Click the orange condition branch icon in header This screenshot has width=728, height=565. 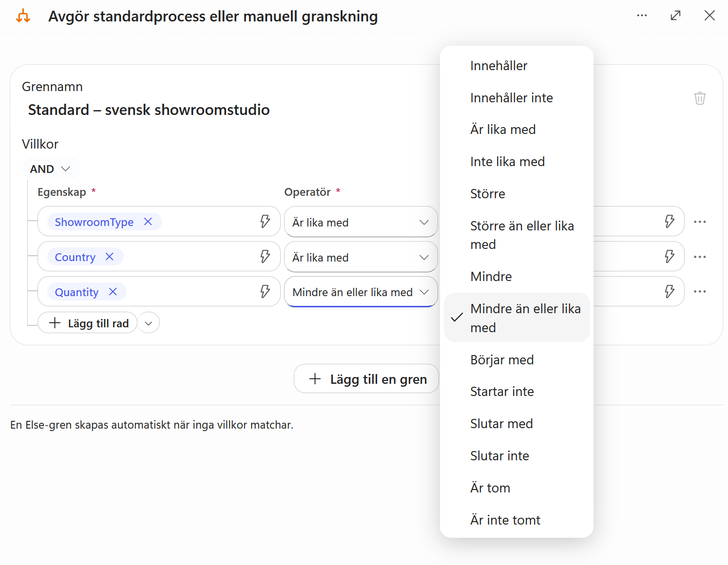23,16
